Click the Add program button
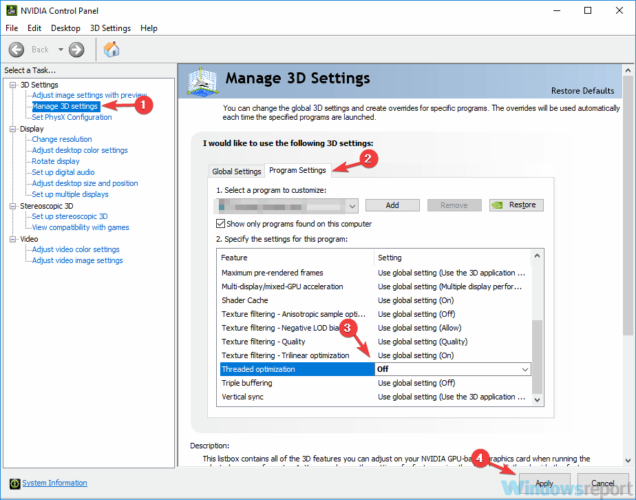The height and width of the screenshot is (500, 636). (392, 205)
